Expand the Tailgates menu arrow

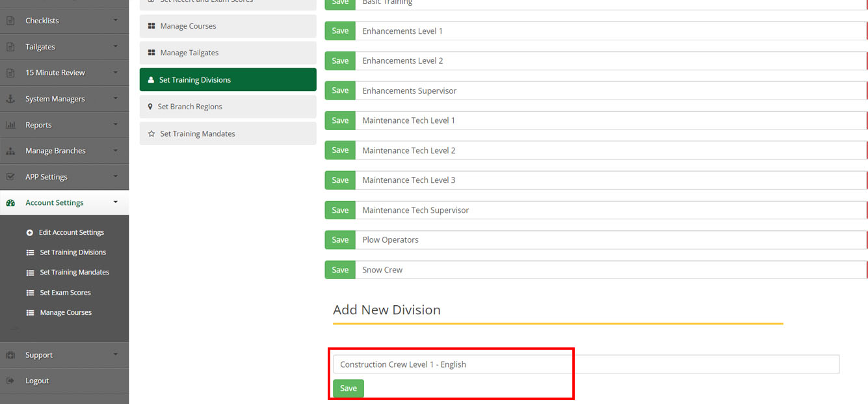click(116, 46)
